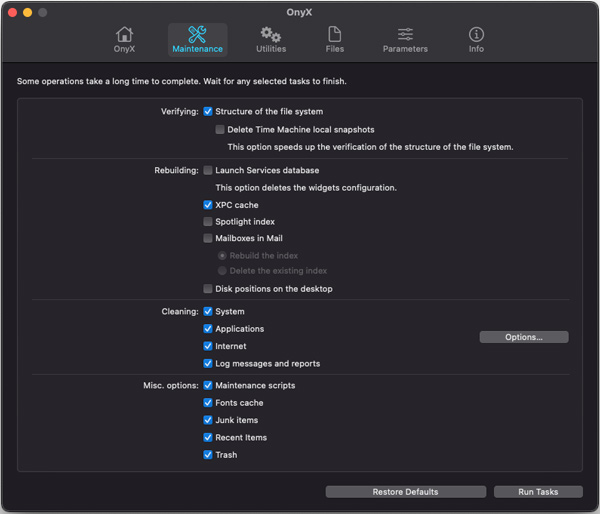Toggle off Fonts cache option

(x=208, y=403)
